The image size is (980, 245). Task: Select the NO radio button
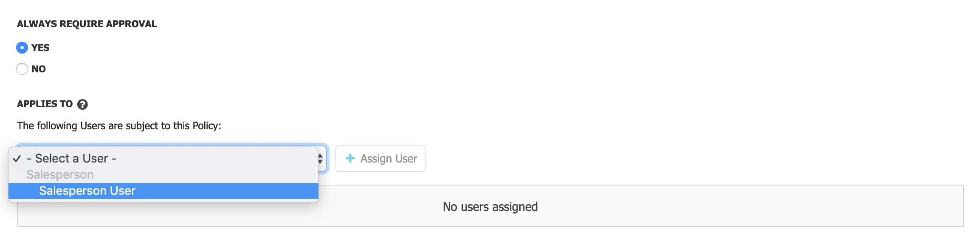tap(22, 69)
